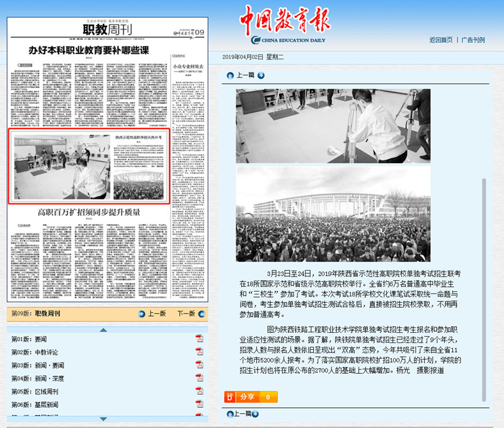Open PDF icon next to 第06版 基层新闻

pyautogui.click(x=199, y=404)
